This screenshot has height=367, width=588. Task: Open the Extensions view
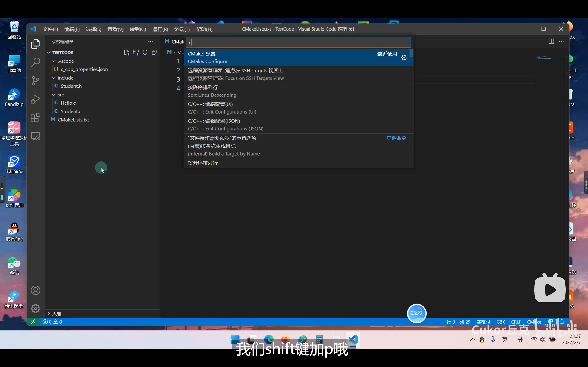click(x=35, y=117)
